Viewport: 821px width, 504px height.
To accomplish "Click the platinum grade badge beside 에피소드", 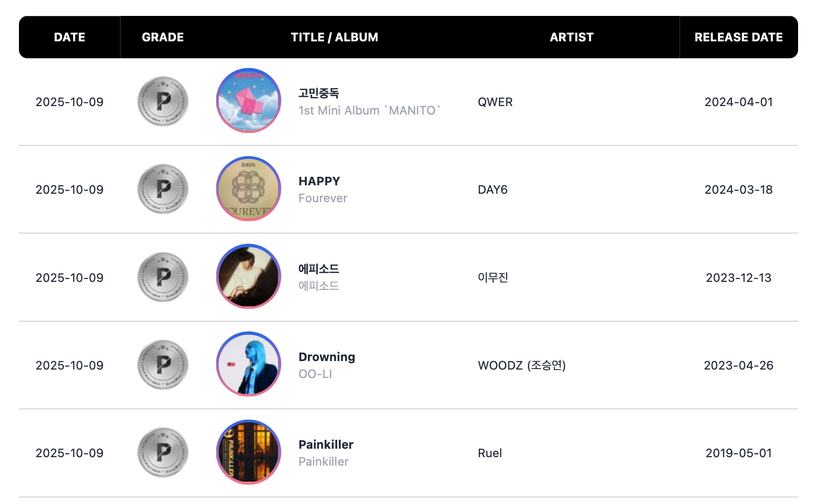I will coord(163,277).
